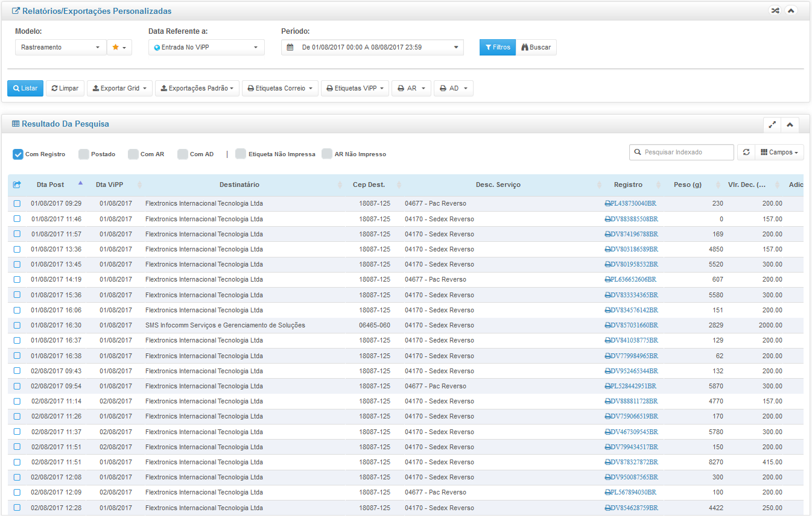Expand the Resultado Da Pesquisa panel to fullscreen
Screen dimensions: 812x518
(x=772, y=124)
